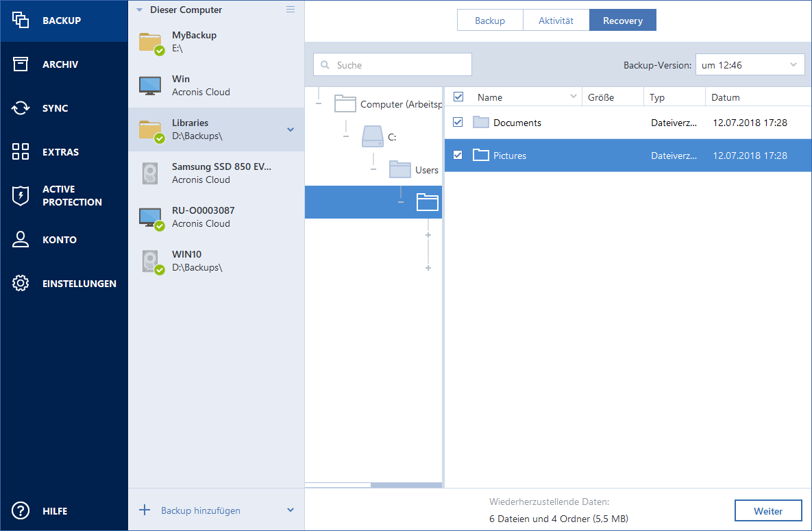The image size is (812, 531).
Task: Expand the Backup hinzufügen dropdown arrow
Action: (x=291, y=510)
